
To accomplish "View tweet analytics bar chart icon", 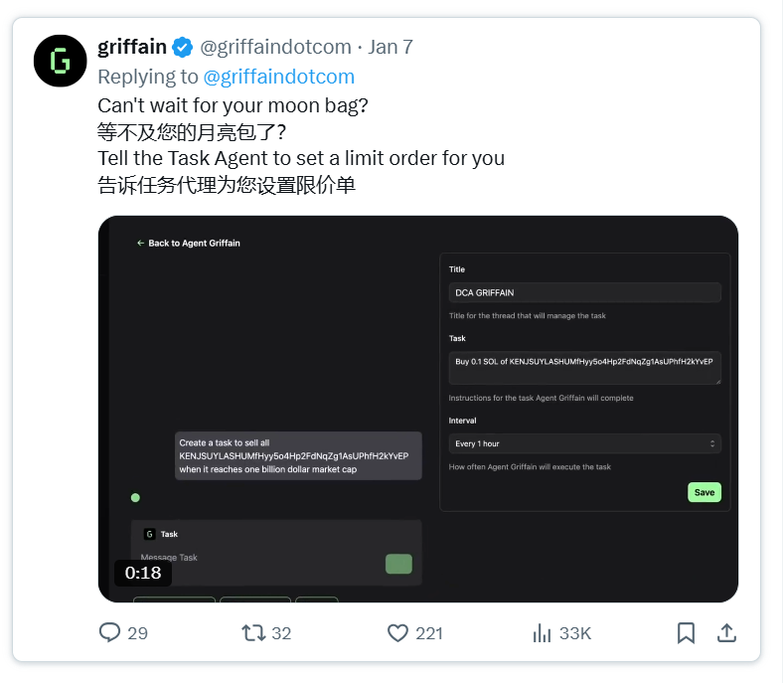I will point(542,633).
